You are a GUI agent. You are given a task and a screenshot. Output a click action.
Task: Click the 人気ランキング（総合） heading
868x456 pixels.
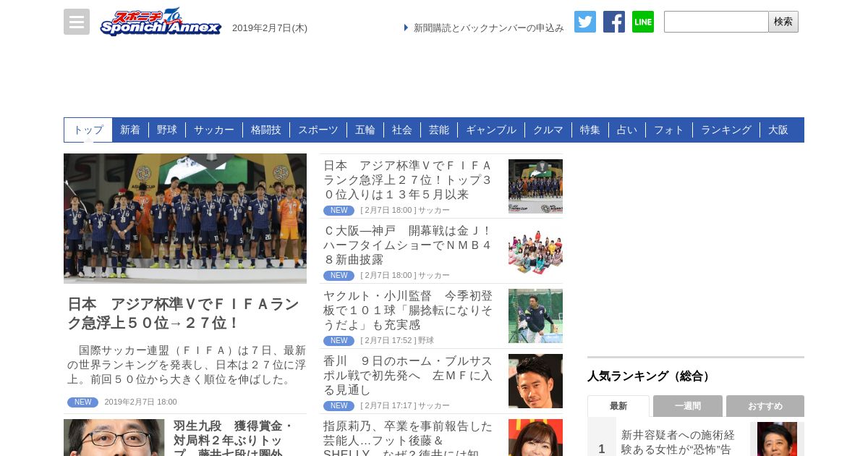650,376
